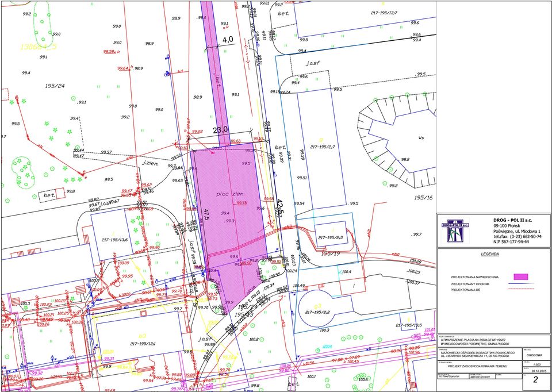The image size is (552, 392).
Task: Click the '47,5' vertical dimension label
Action: pyautogui.click(x=206, y=214)
